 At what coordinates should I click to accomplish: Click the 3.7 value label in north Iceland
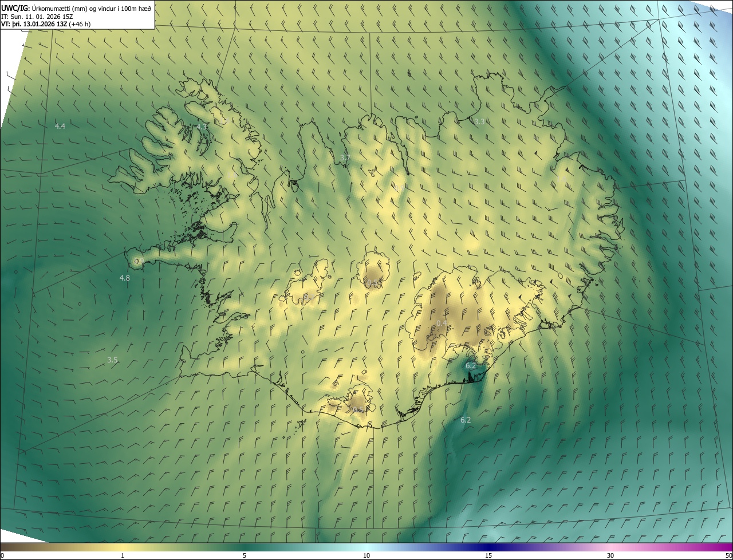point(345,157)
